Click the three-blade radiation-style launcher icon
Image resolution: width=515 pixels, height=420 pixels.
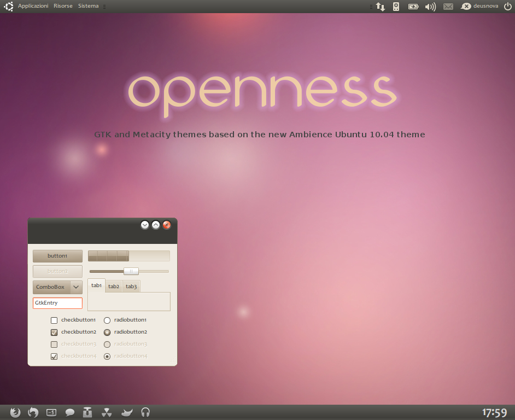pyautogui.click(x=107, y=412)
